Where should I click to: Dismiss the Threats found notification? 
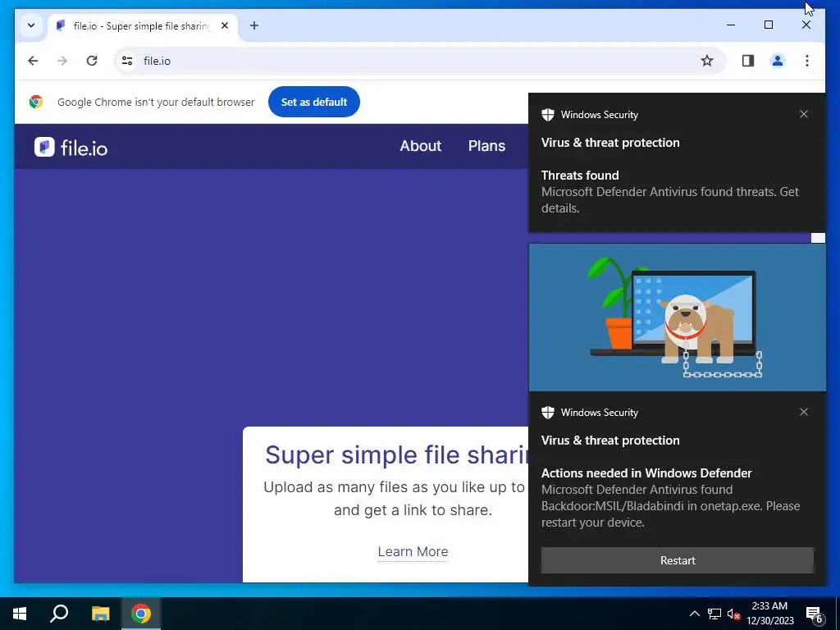point(804,114)
